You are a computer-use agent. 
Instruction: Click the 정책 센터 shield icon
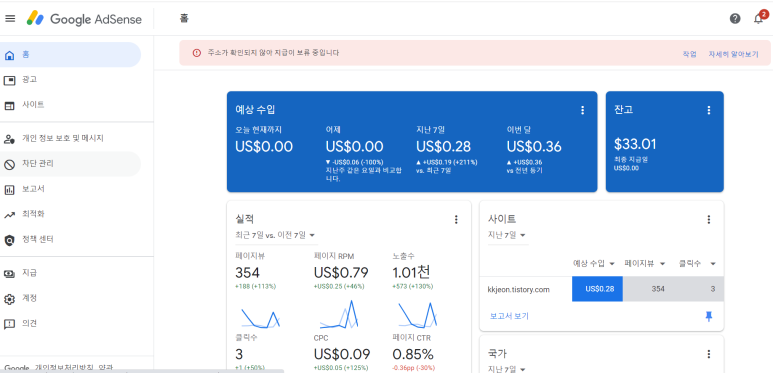[x=9, y=240]
